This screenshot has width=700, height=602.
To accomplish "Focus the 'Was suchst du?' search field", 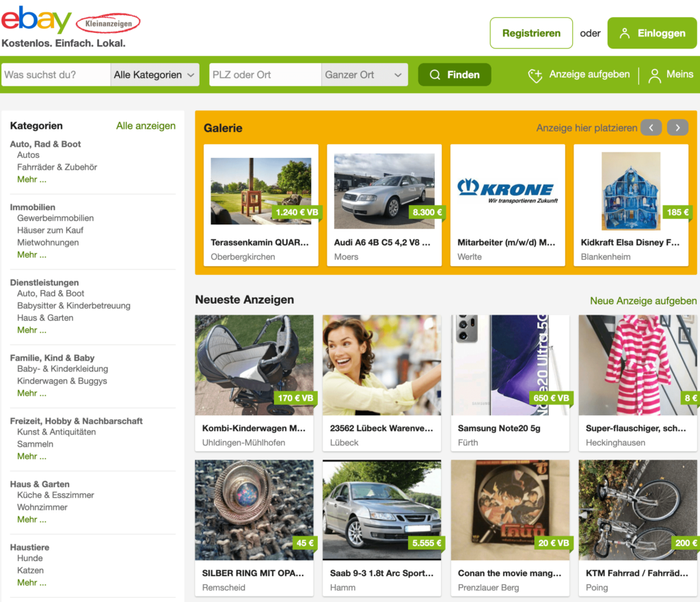I will 56,75.
